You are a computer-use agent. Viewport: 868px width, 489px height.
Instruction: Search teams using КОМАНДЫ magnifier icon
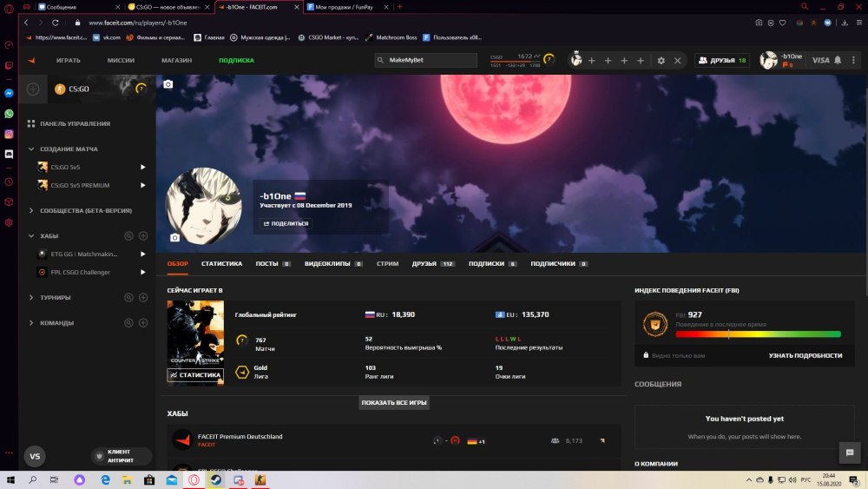(x=128, y=323)
